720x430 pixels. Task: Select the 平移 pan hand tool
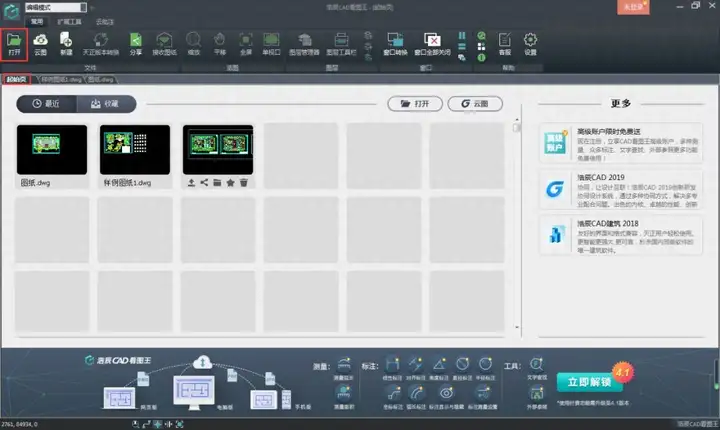coord(219,44)
